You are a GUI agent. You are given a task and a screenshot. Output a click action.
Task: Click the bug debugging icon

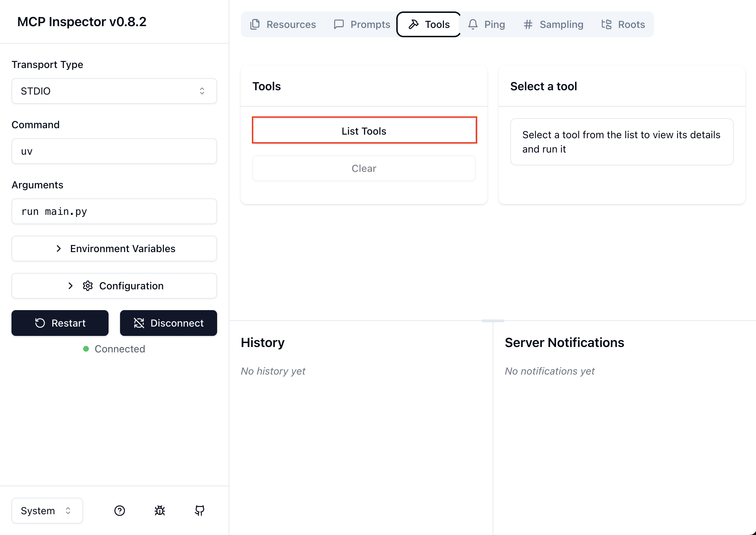[160, 511]
